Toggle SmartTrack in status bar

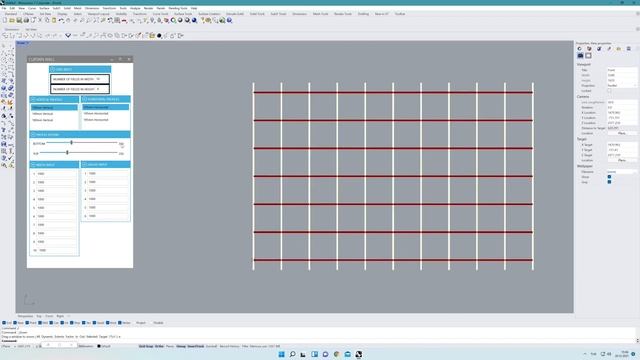click(196, 346)
